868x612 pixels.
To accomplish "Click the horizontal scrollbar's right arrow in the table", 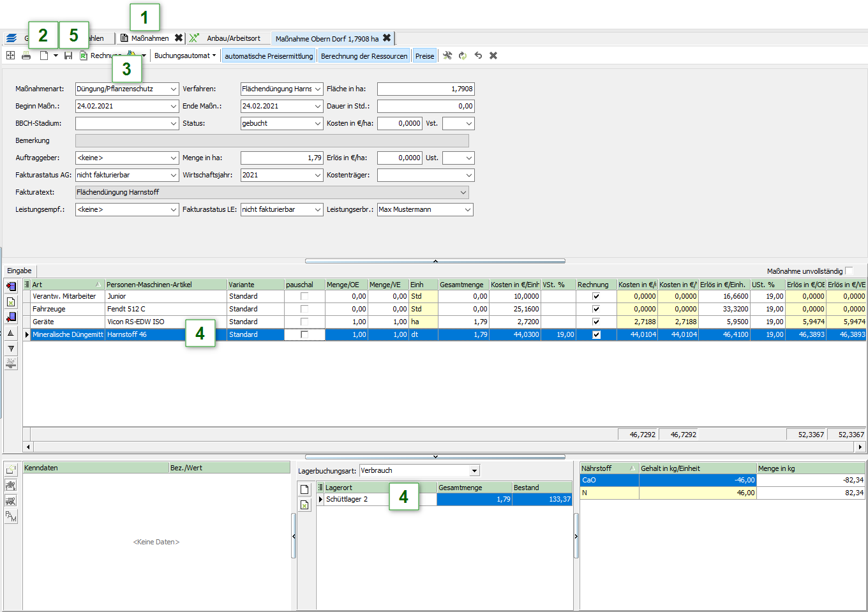I will pos(860,447).
